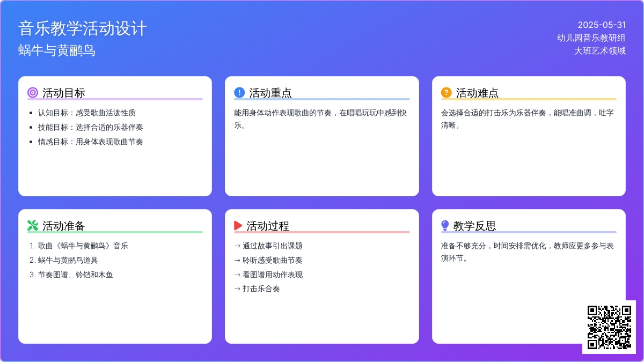This screenshot has height=362, width=644.
Task: Click the subtitle 蜗牛与黄鹂鸟
Action: pos(57,50)
